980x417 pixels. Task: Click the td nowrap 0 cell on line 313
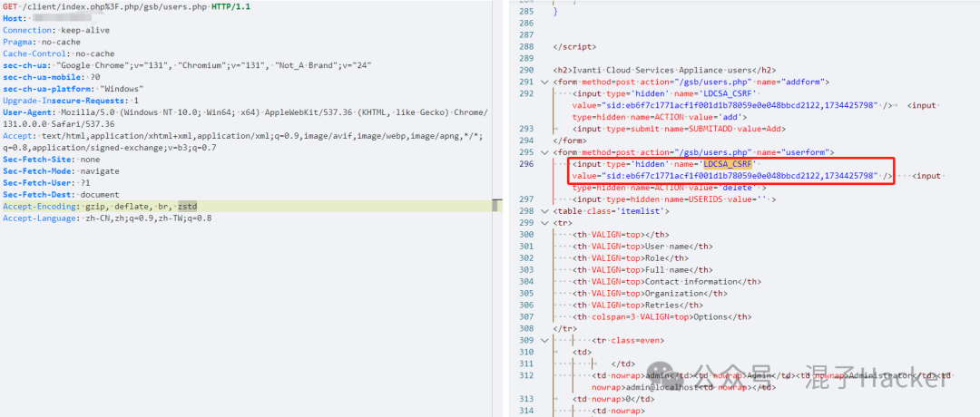click(x=613, y=399)
